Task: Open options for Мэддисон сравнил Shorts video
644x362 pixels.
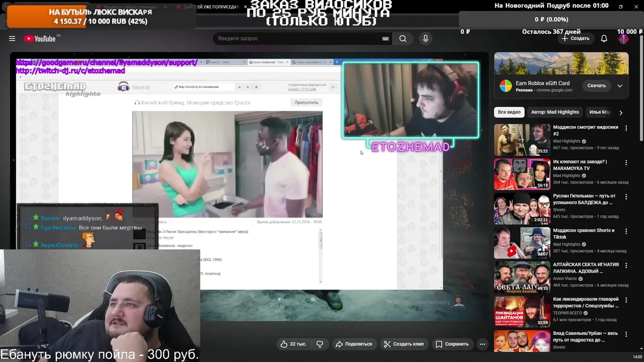Action: click(x=626, y=231)
